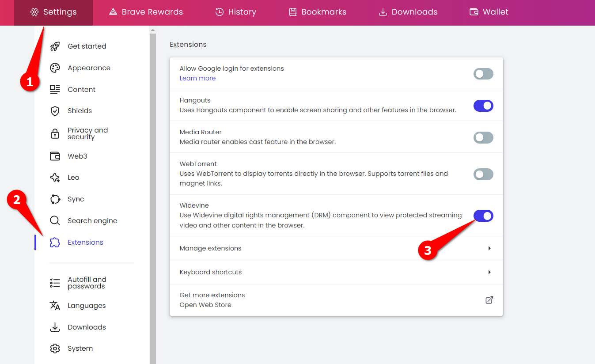Click the Wallet icon in top bar
595x364 pixels.
tap(474, 12)
